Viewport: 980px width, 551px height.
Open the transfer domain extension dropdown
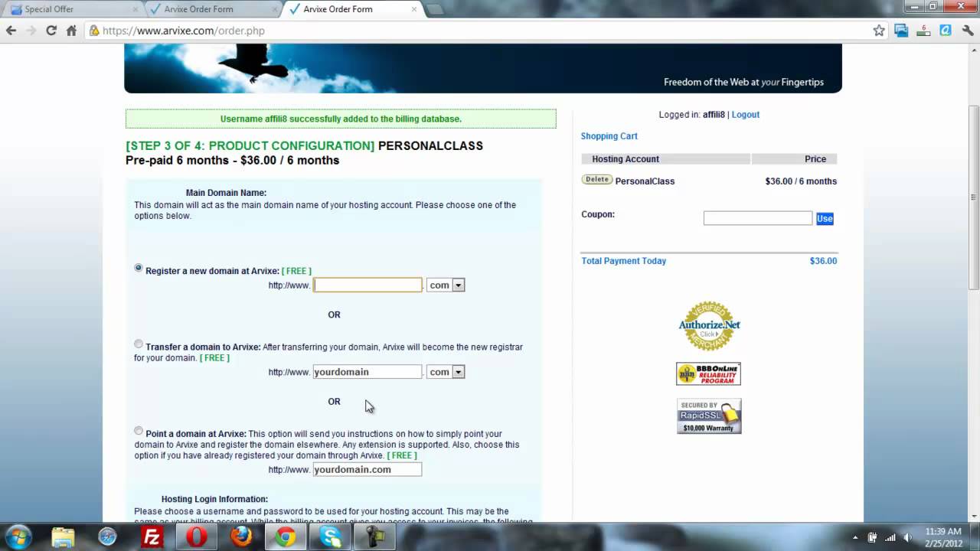click(x=446, y=372)
